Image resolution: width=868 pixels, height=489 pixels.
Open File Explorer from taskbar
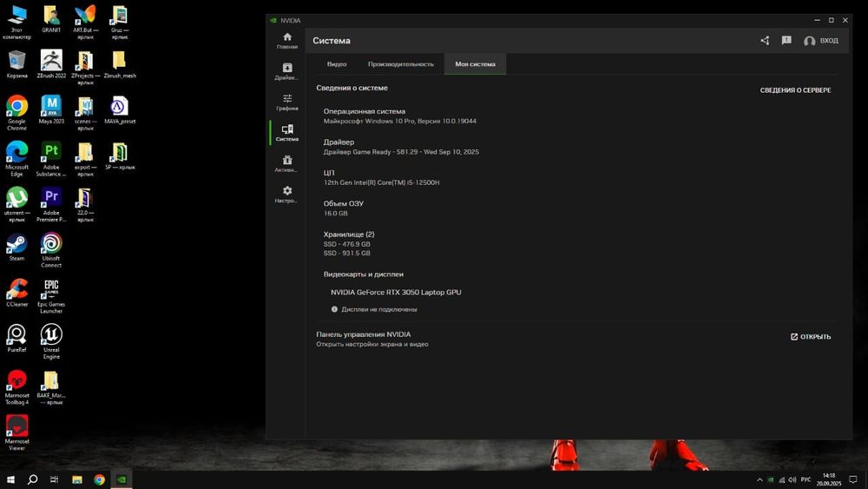pos(77,479)
